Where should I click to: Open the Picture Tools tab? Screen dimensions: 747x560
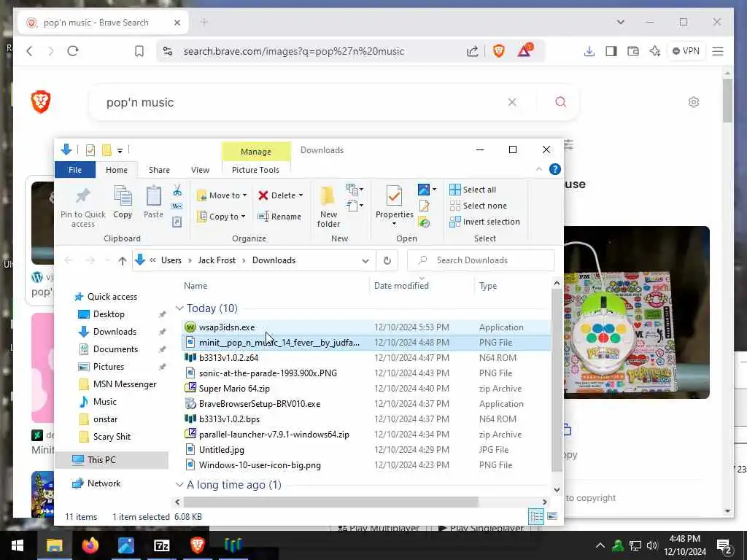(255, 170)
